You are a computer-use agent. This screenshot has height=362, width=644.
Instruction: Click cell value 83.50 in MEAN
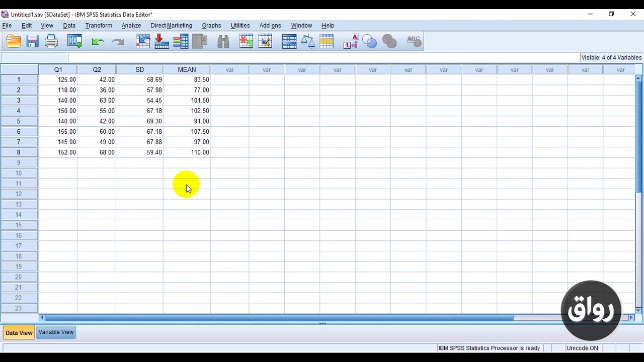pyautogui.click(x=187, y=79)
